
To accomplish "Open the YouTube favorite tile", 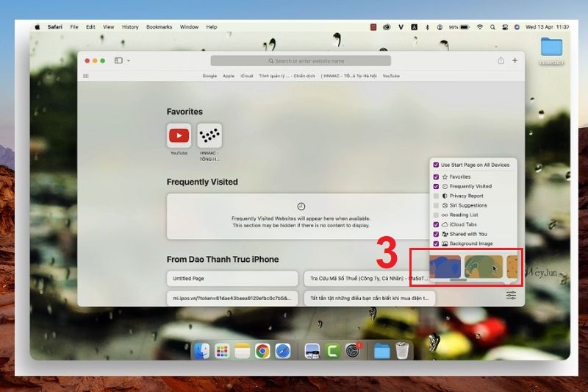I will (x=179, y=135).
